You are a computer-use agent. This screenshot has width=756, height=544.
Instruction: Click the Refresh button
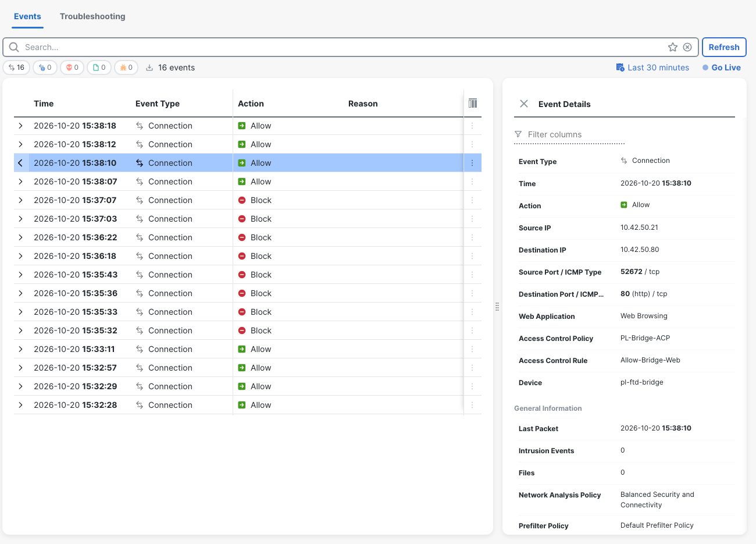(x=724, y=47)
